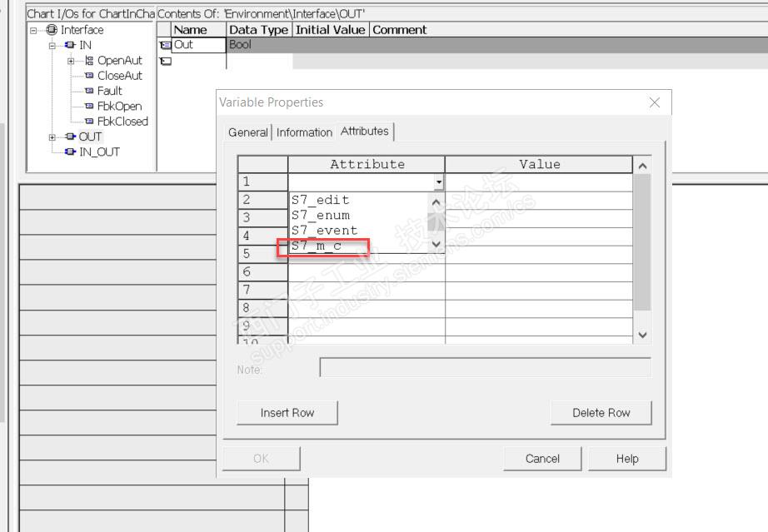Click the Data Type column header

[259, 30]
